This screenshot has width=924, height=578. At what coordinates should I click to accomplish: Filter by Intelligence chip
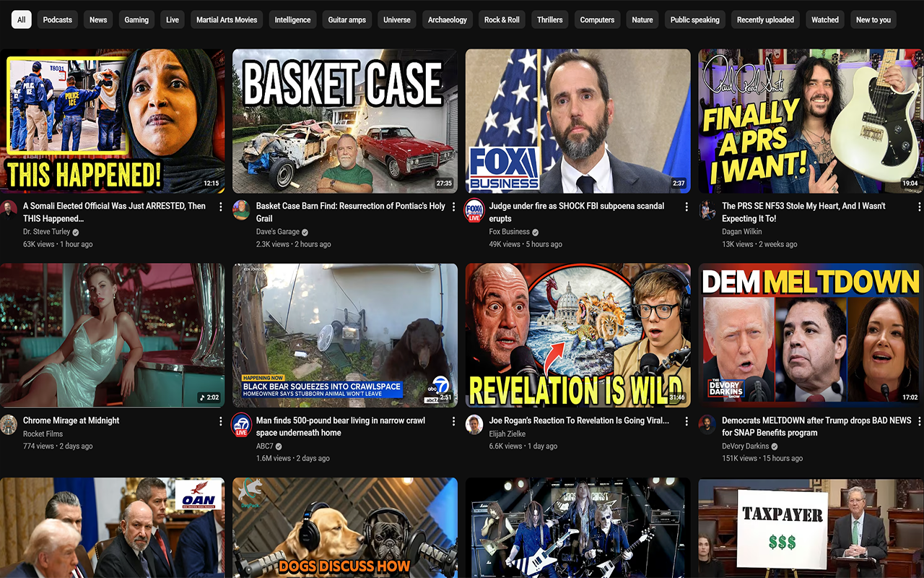click(292, 20)
